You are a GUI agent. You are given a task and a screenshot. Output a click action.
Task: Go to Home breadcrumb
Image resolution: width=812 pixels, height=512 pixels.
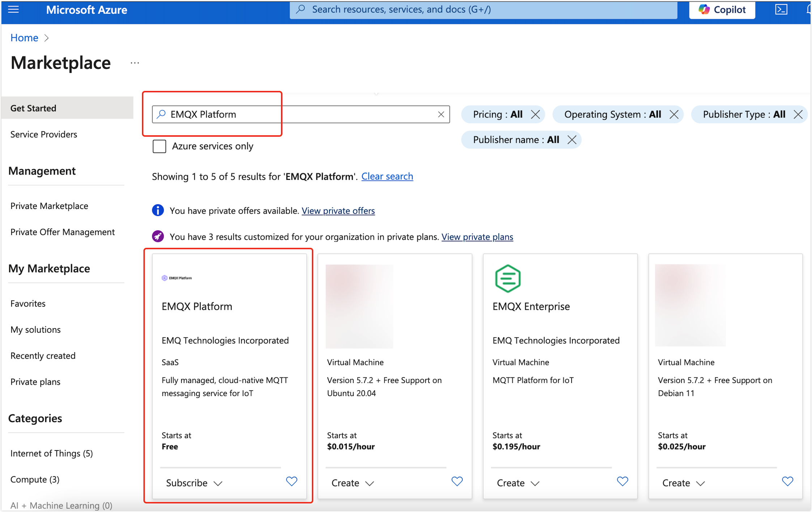coord(24,38)
